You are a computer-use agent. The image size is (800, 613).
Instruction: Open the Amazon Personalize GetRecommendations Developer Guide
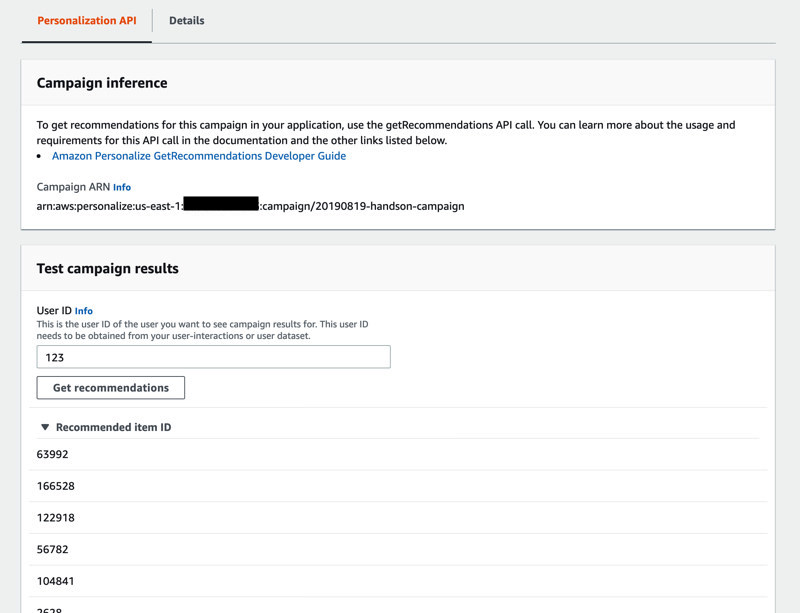coord(197,155)
